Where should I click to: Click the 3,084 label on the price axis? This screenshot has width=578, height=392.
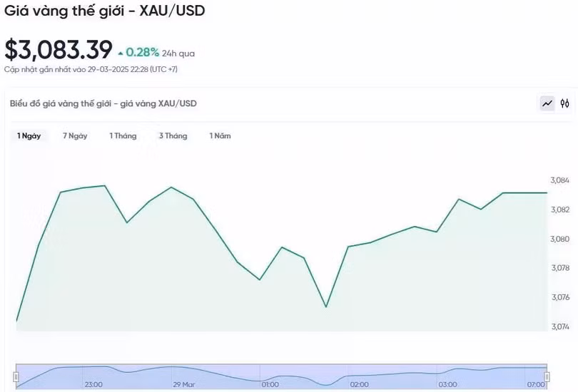(x=559, y=180)
